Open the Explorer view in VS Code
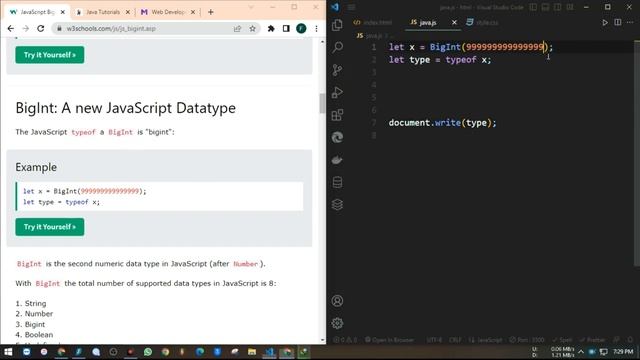Image resolution: width=640 pixels, height=360 pixels. pyautogui.click(x=337, y=25)
